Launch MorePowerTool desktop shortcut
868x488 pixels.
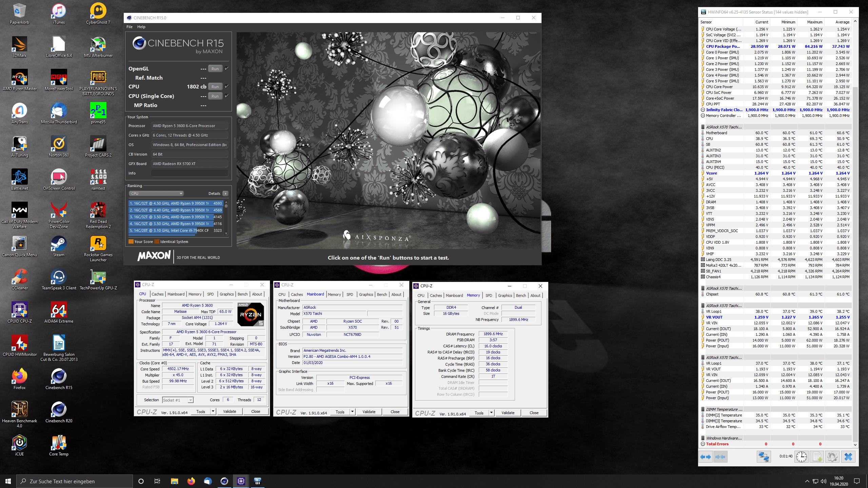[x=59, y=80]
